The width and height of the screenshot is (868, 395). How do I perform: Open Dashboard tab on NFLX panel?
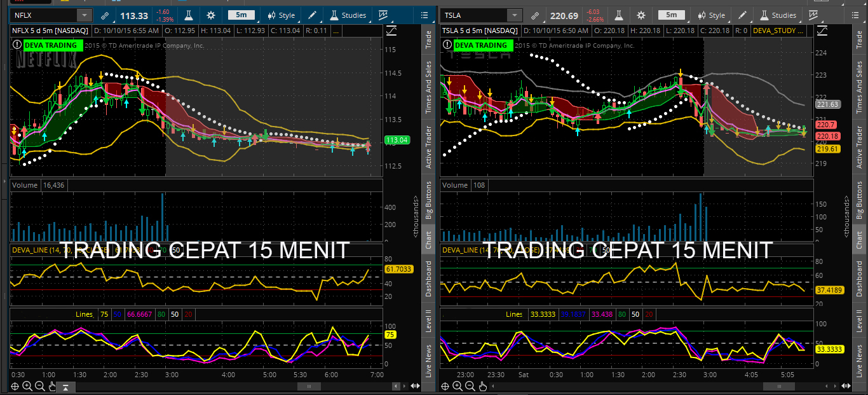[429, 279]
